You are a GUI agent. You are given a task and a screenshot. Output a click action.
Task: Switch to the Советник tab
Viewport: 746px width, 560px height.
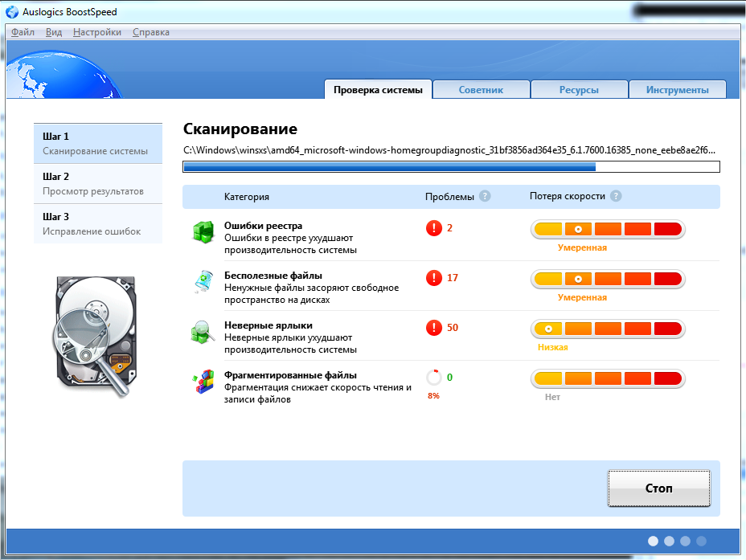pyautogui.click(x=481, y=90)
